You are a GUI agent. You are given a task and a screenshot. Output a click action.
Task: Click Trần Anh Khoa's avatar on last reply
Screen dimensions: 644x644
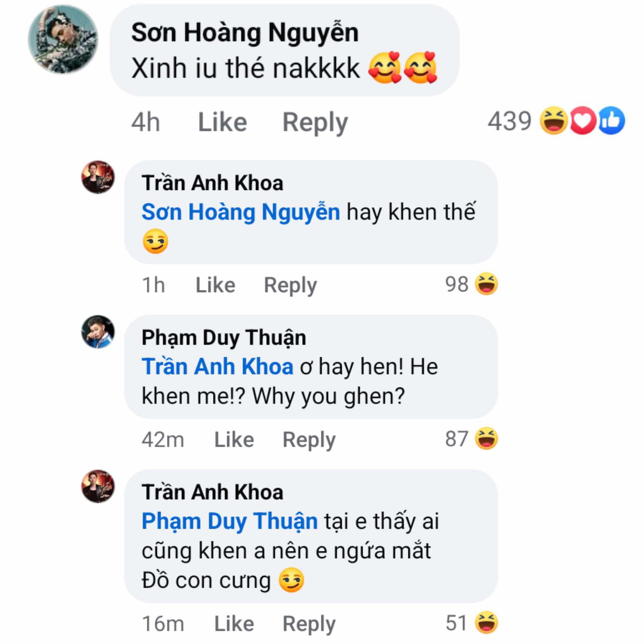click(98, 486)
